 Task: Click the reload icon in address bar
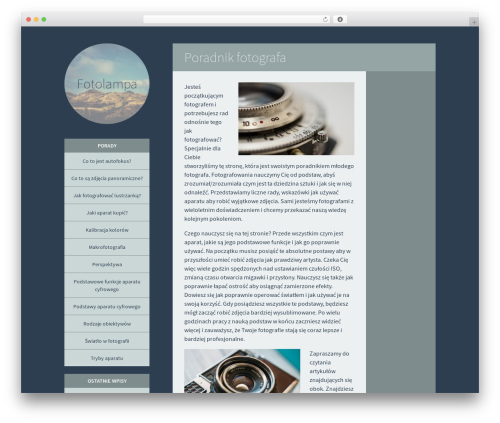[x=325, y=19]
